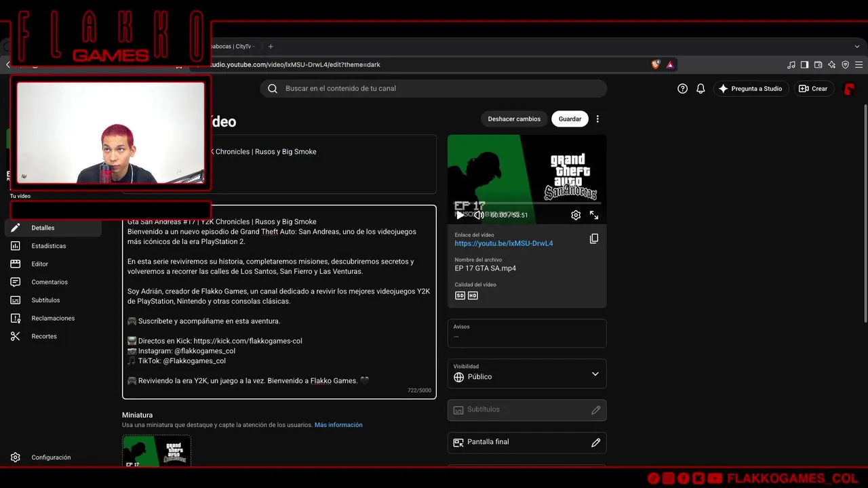Toggle the browser sidebar panel
Screen dimensions: 868x488
point(804,64)
